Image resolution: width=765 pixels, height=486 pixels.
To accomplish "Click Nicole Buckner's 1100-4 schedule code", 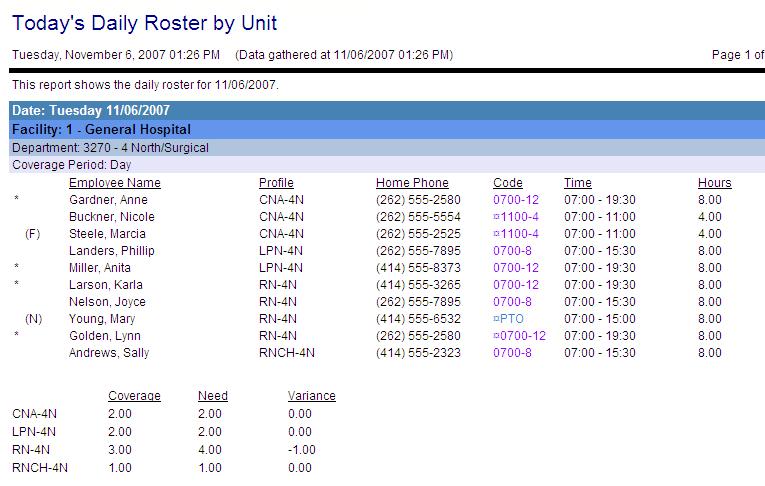I will [x=518, y=217].
